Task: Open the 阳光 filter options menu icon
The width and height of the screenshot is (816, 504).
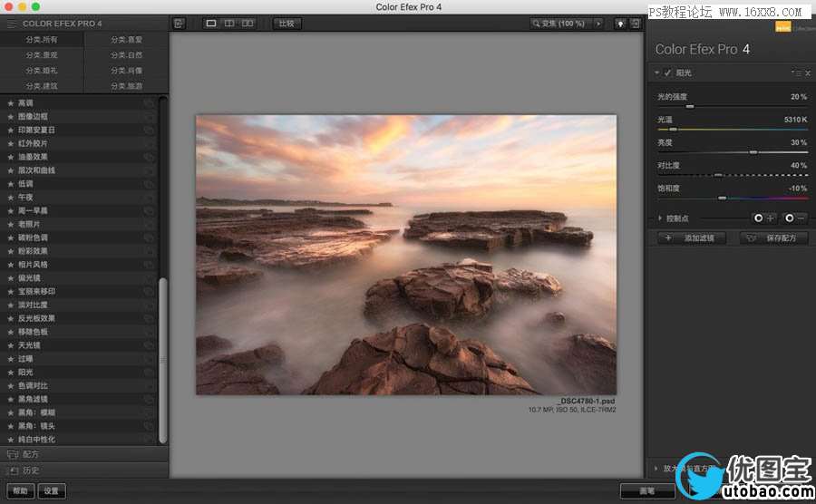Action: pyautogui.click(x=796, y=73)
